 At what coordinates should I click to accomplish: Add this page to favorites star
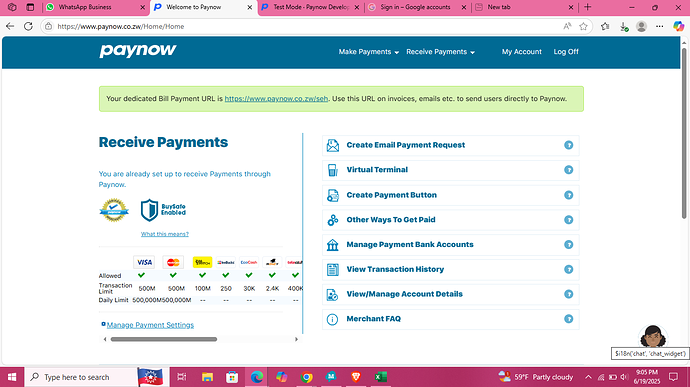pos(584,26)
